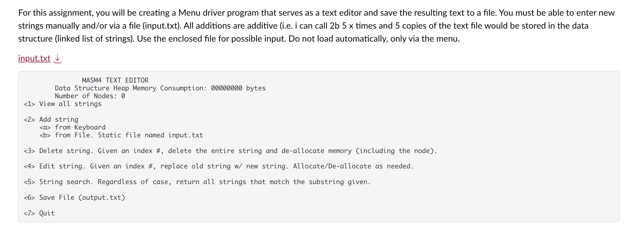Click the Number of Nodes line

(x=90, y=96)
